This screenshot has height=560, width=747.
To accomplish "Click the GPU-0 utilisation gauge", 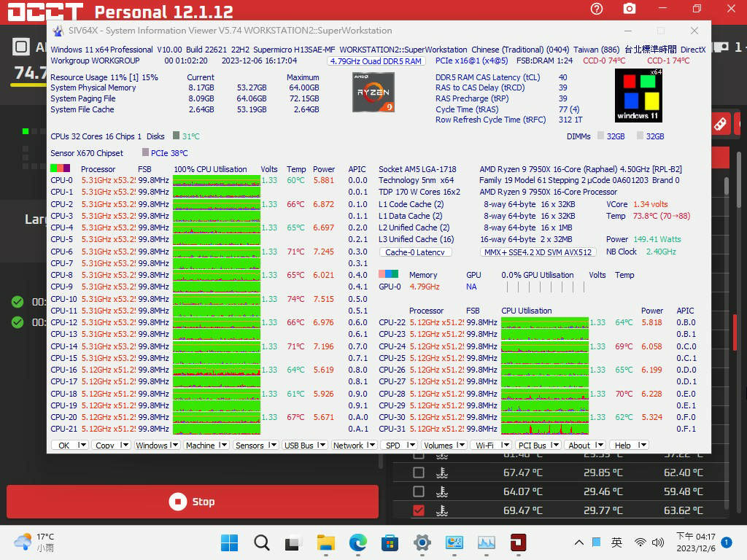I will click(544, 286).
